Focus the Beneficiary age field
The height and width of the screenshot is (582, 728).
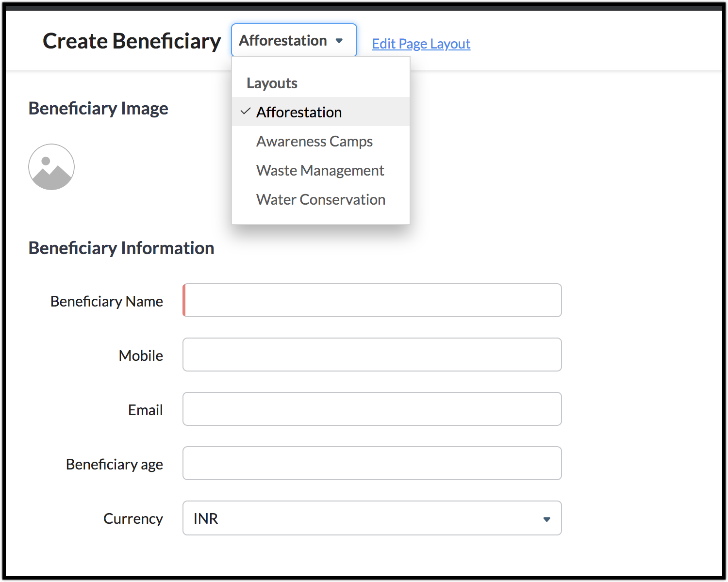tap(372, 463)
